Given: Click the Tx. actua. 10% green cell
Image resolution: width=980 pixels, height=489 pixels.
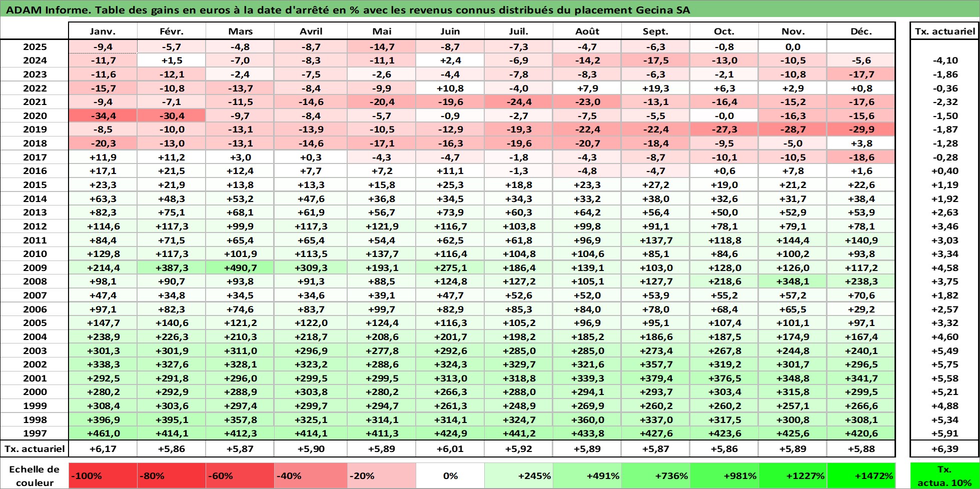Looking at the screenshot, I should click(x=944, y=475).
